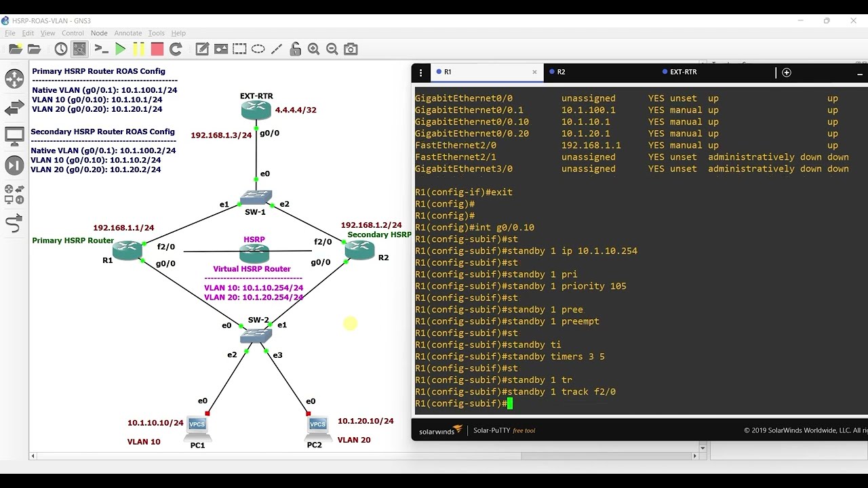Open the snapshot manager clock icon

61,49
